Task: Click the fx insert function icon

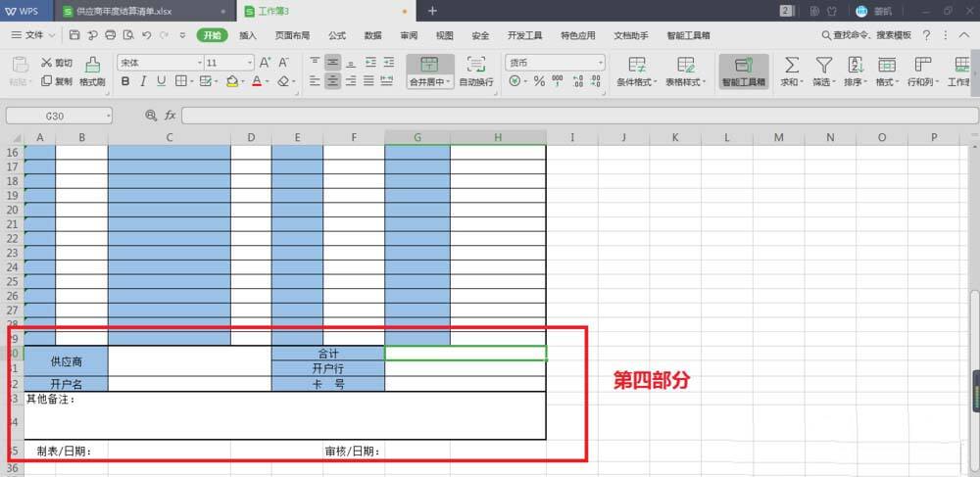Action: pos(170,116)
